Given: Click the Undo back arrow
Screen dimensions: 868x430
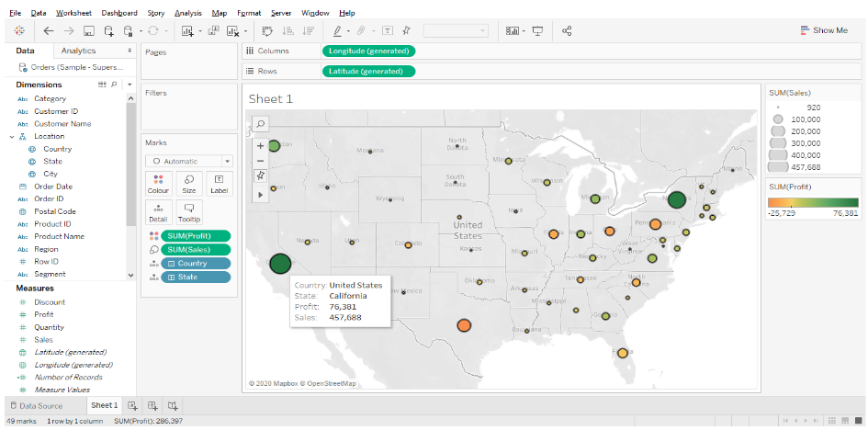Looking at the screenshot, I should pyautogui.click(x=49, y=30).
